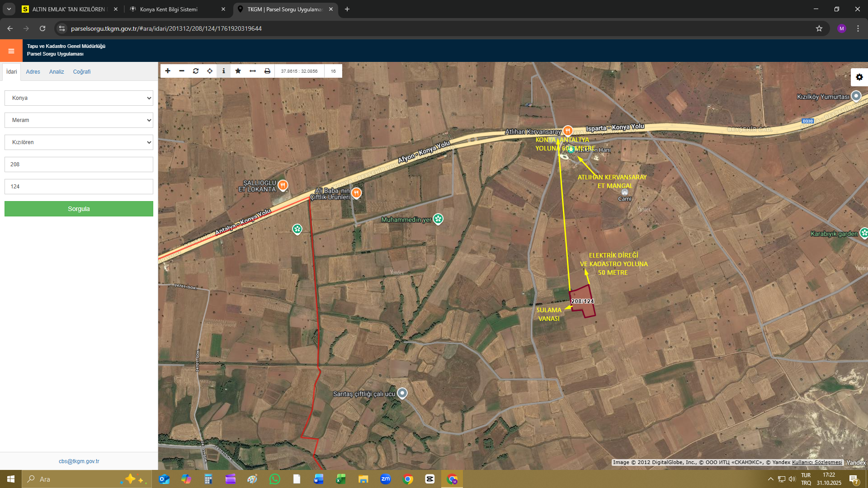Expand the Kızılören neighborhood dropdown

[x=79, y=142]
